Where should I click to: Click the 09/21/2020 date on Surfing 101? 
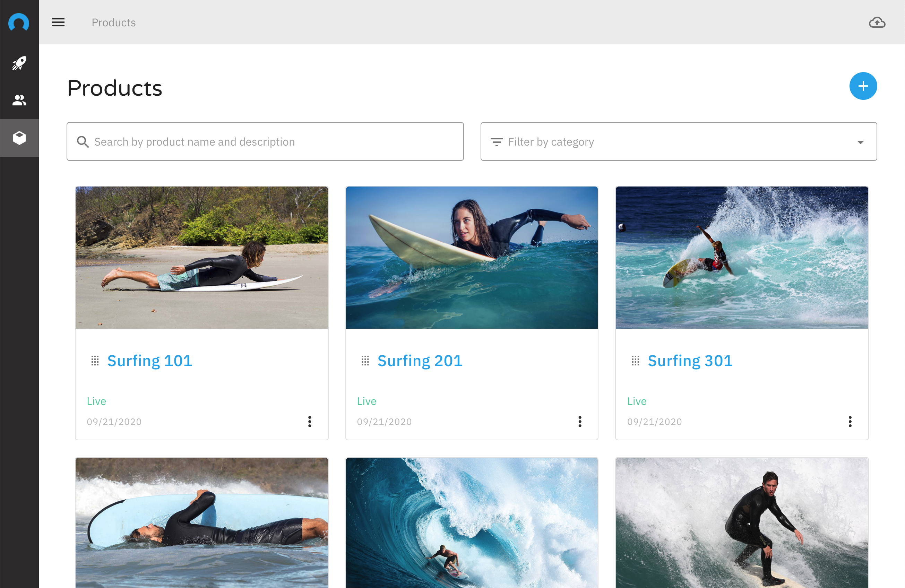(114, 422)
